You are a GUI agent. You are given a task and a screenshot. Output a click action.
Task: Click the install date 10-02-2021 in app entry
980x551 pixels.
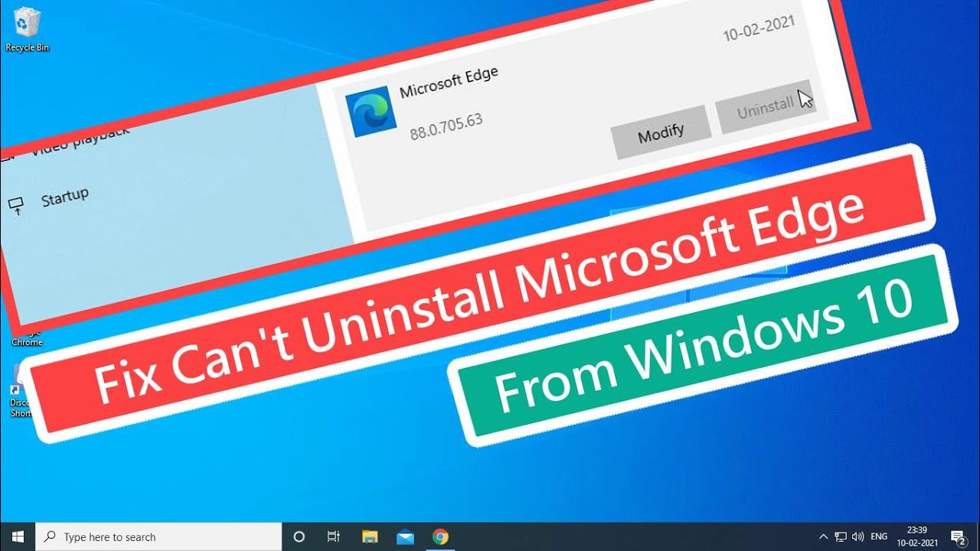click(759, 28)
